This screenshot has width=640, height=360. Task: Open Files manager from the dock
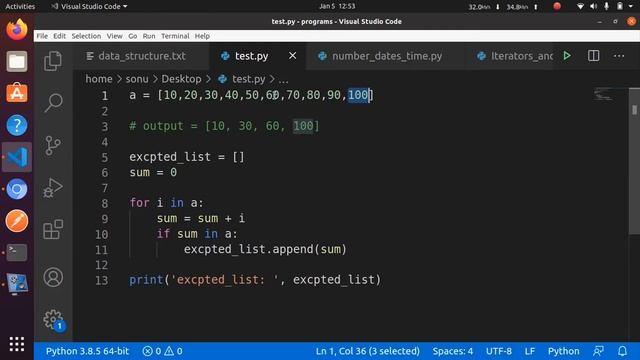click(x=17, y=61)
